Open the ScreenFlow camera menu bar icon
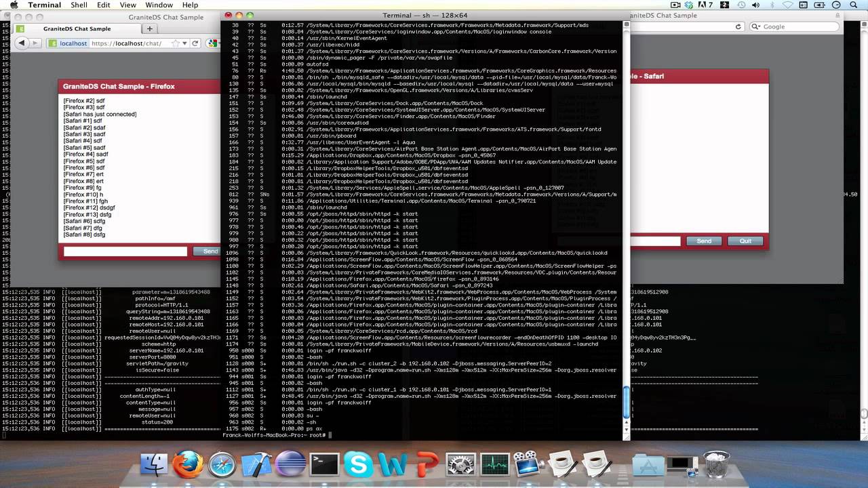Viewport: 868px width, 488px height. [x=674, y=5]
